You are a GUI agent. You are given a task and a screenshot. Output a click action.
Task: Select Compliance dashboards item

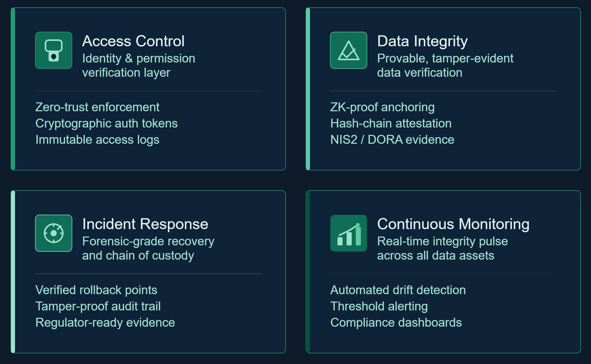pos(396,323)
